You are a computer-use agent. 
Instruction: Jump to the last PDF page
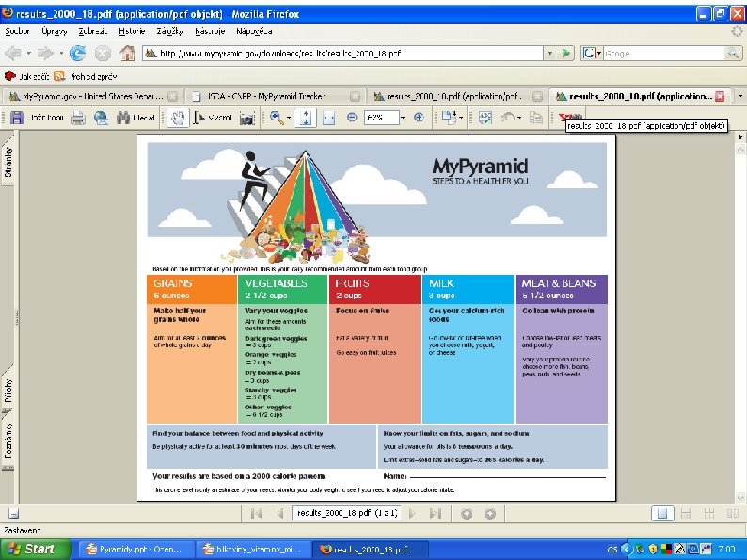[436, 513]
